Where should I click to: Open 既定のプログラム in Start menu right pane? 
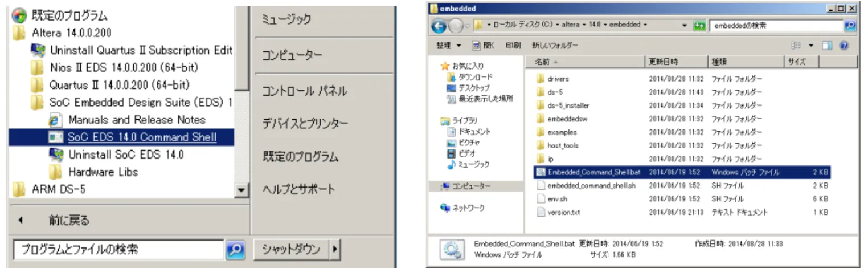[300, 156]
